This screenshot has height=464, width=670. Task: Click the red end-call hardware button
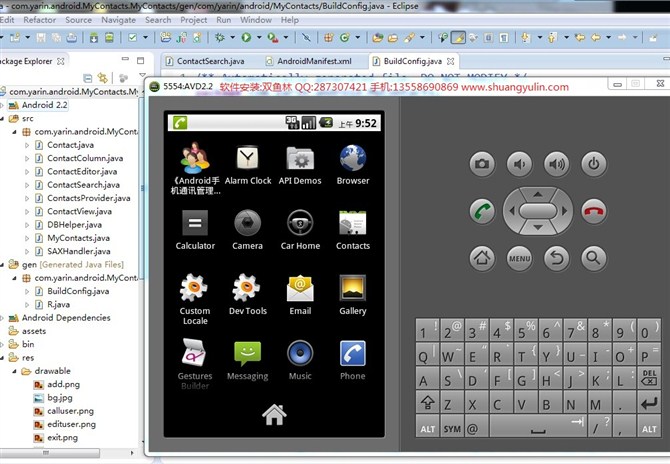(594, 211)
